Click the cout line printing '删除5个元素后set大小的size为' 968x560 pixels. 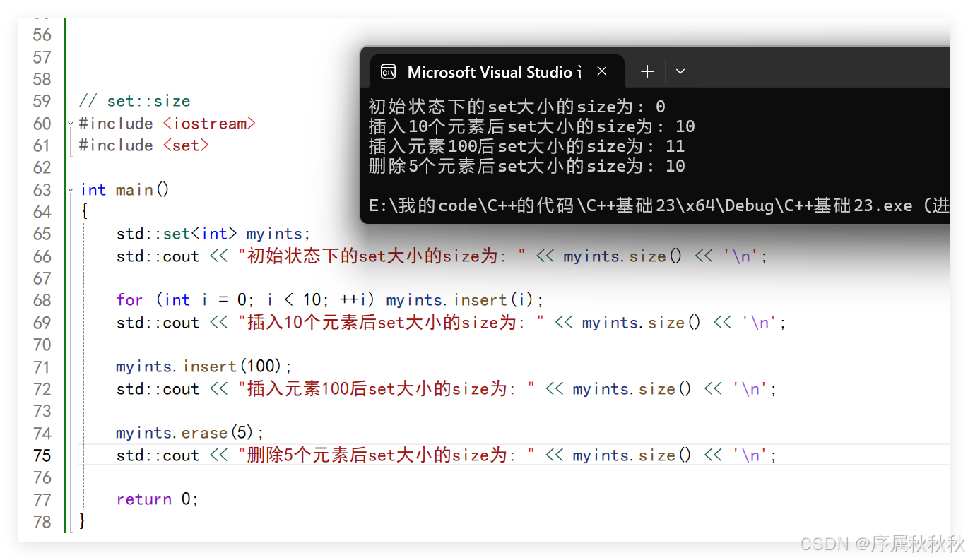pyautogui.click(x=447, y=455)
